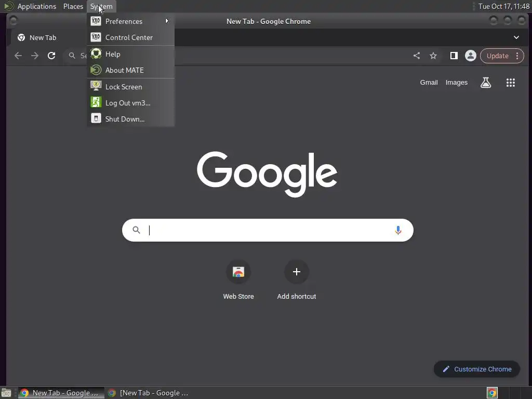The image size is (532, 399).
Task: Open the Gmail link
Action: point(429,83)
